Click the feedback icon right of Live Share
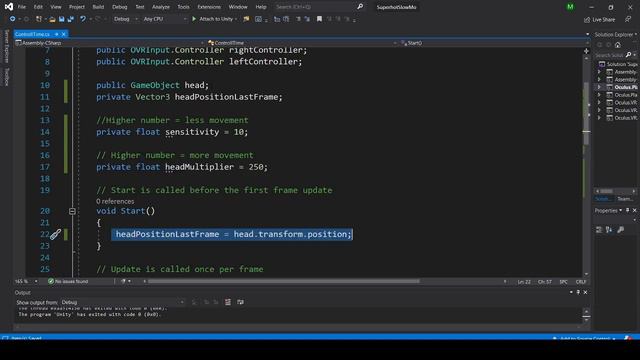Viewport: 640px width, 360px height. [x=628, y=19]
